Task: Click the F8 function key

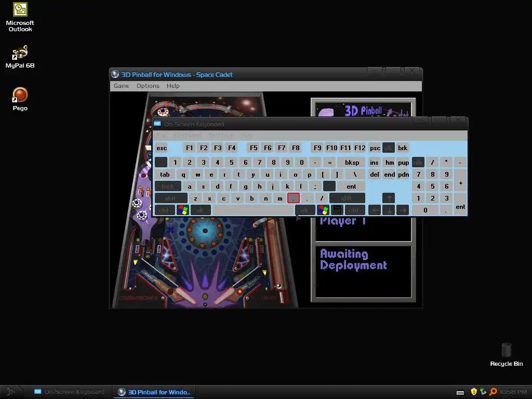Action: click(296, 148)
